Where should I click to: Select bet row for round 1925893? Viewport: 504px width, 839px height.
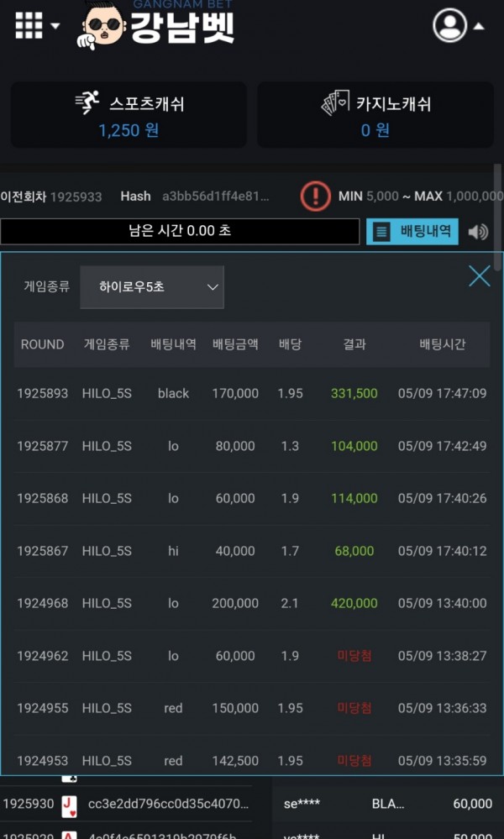tap(251, 393)
